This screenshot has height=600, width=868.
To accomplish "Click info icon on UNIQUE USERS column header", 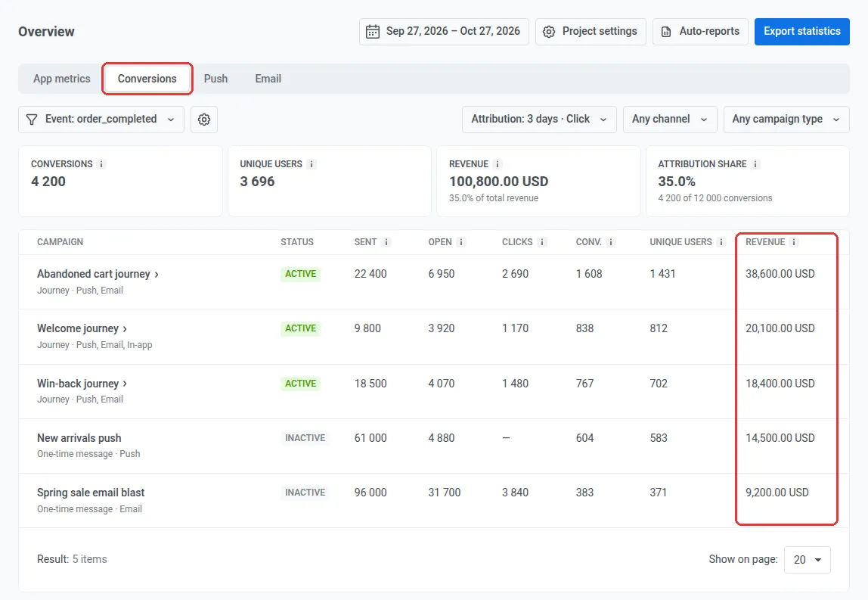I will (721, 242).
